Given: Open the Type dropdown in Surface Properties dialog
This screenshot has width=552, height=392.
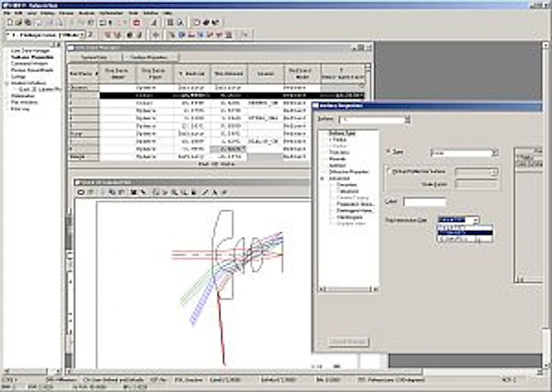Looking at the screenshot, I should 494,153.
